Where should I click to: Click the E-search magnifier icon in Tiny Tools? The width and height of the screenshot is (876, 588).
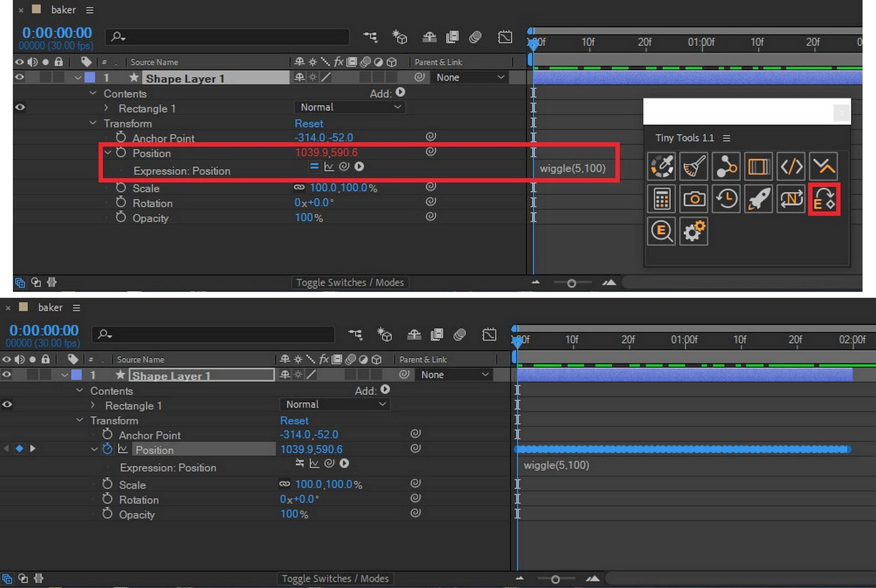[661, 231]
